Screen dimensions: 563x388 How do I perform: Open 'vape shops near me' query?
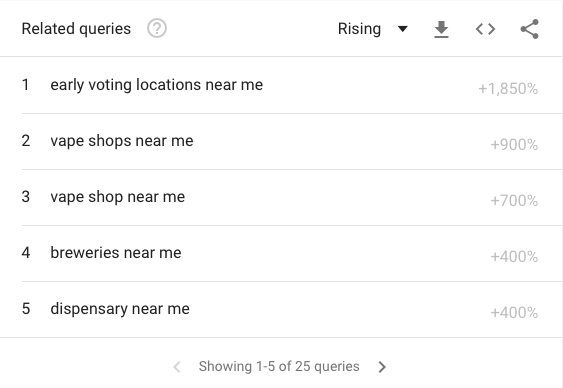122,141
